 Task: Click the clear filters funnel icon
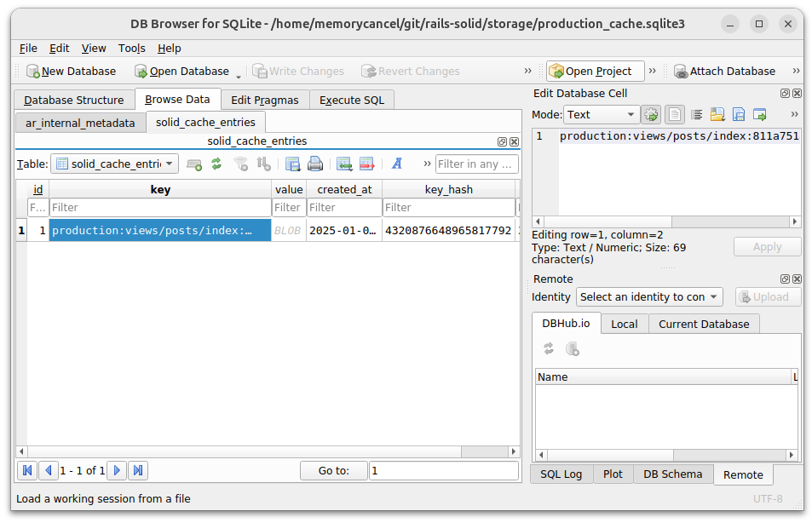[241, 164]
